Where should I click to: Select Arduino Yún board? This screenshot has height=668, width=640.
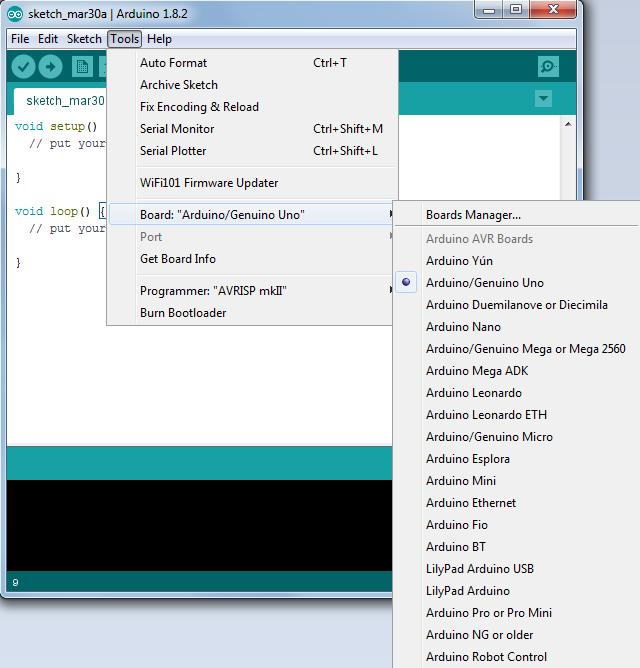click(517, 261)
